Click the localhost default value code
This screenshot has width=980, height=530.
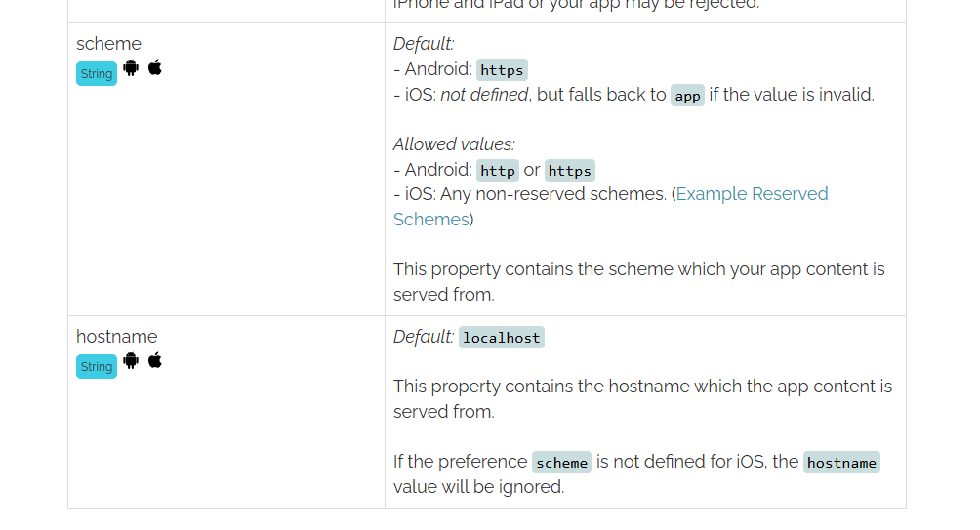(x=502, y=338)
